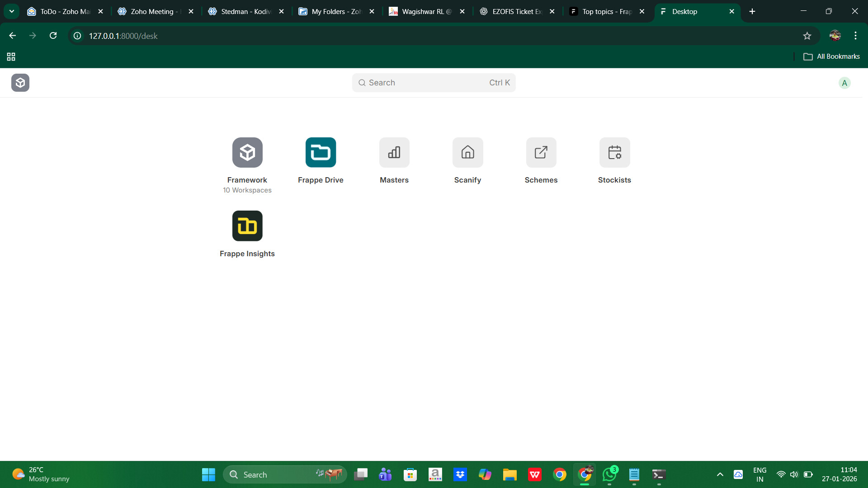Image resolution: width=868 pixels, height=488 pixels.
Task: Reload the current page
Action: point(53,36)
